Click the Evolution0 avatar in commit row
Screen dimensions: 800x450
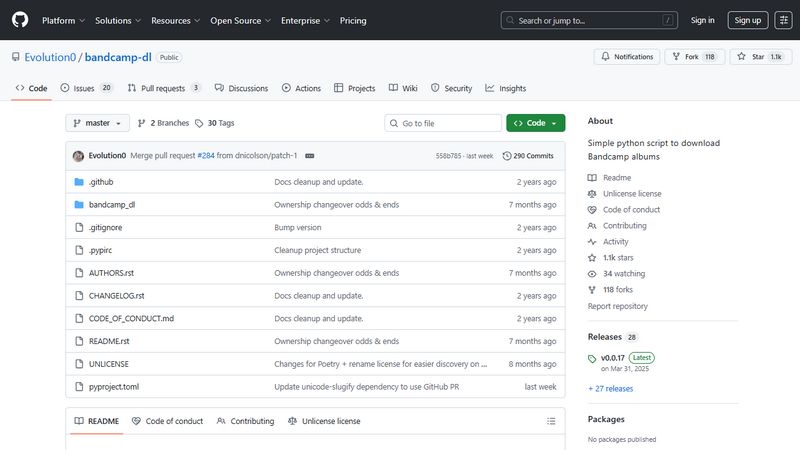[x=78, y=156]
